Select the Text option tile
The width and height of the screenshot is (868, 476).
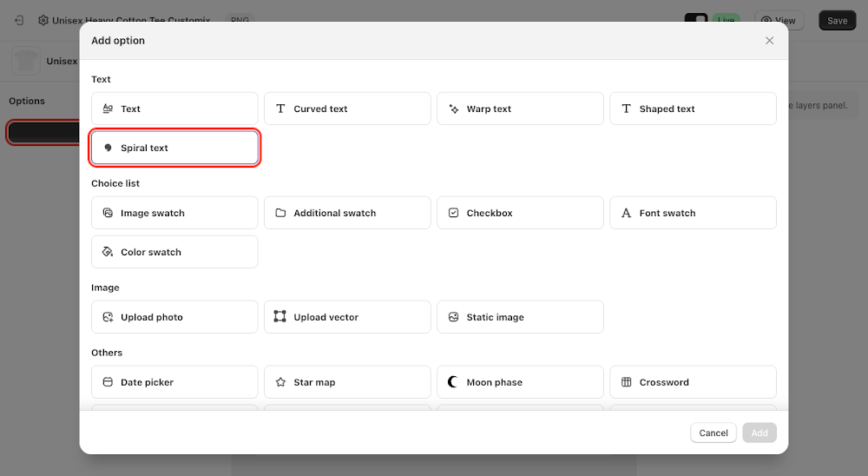(174, 109)
